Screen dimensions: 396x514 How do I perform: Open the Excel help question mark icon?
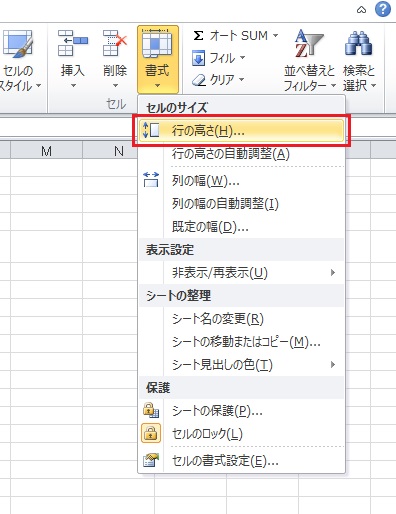tap(383, 9)
